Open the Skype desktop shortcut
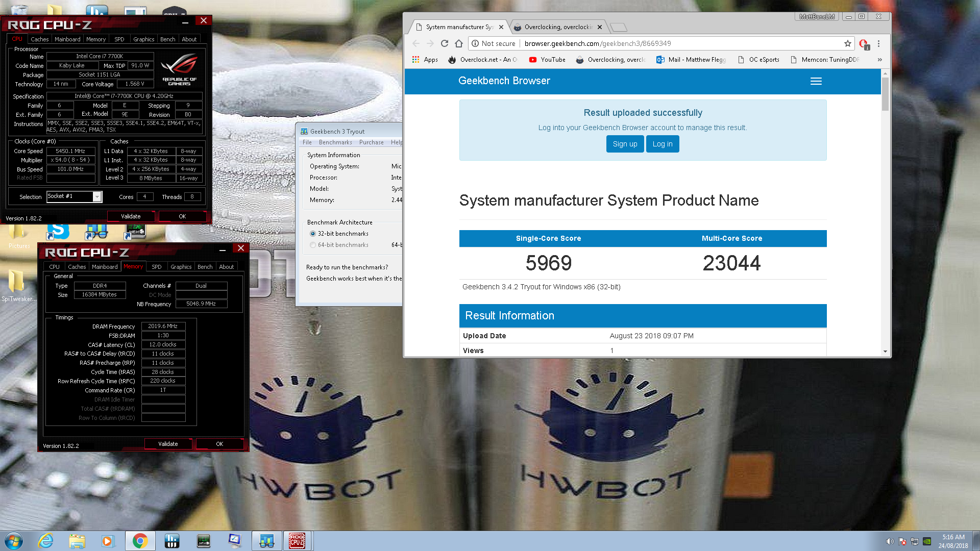The width and height of the screenshot is (980, 551). tap(58, 231)
